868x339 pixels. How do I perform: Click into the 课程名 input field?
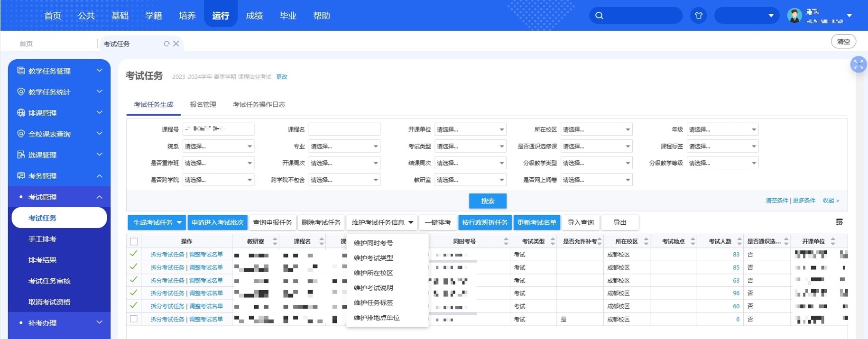click(344, 129)
